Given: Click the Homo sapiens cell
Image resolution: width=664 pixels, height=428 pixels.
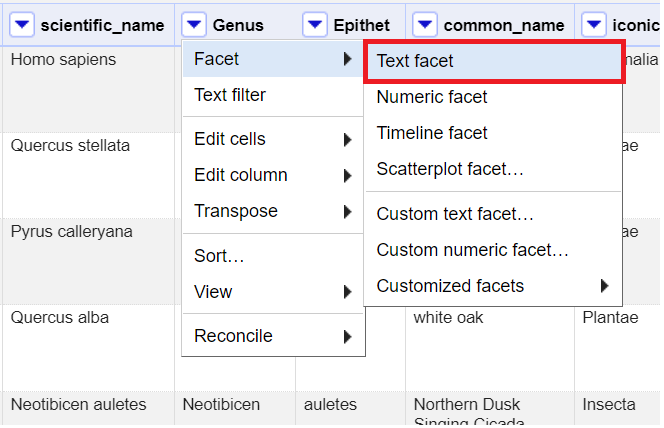Looking at the screenshot, I should pos(89,89).
